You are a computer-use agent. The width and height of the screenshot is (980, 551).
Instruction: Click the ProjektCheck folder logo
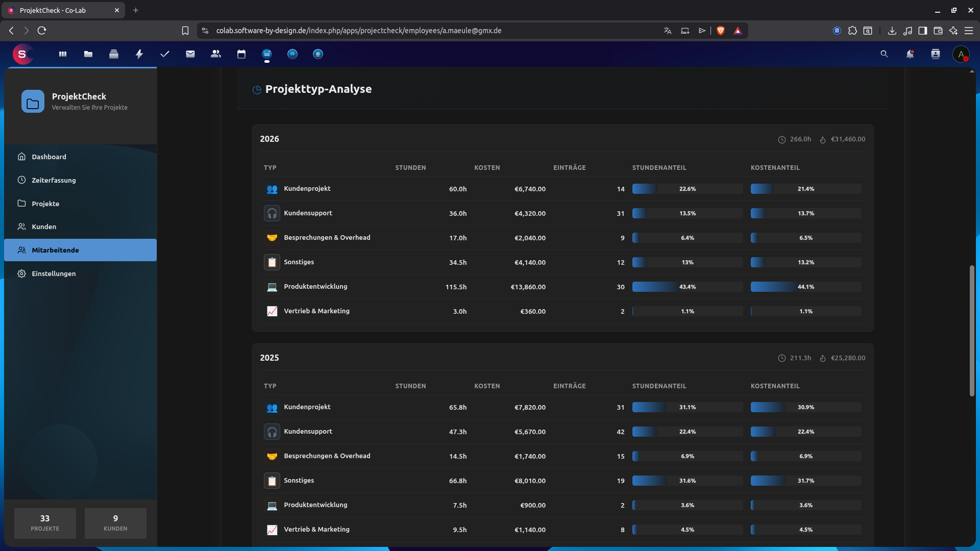33,101
